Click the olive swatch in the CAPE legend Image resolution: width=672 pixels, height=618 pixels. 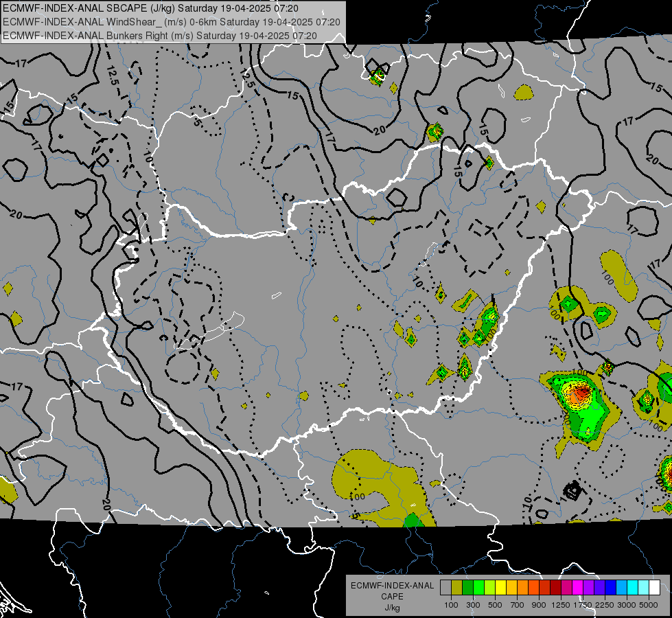[x=457, y=587]
